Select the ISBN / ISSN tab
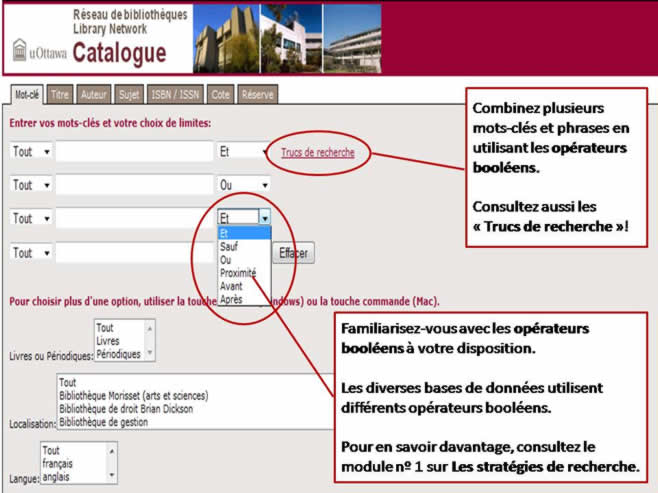The height and width of the screenshot is (493, 658). coord(175,94)
